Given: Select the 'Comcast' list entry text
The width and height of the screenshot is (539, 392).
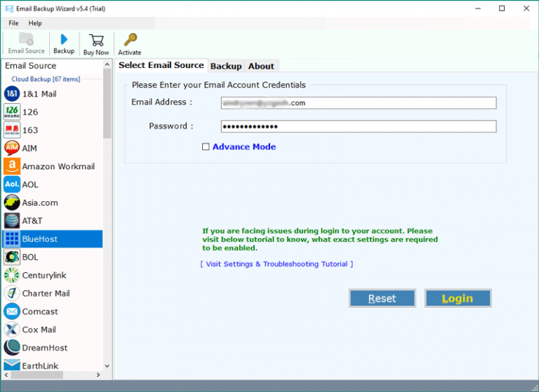Looking at the screenshot, I should tap(40, 311).
